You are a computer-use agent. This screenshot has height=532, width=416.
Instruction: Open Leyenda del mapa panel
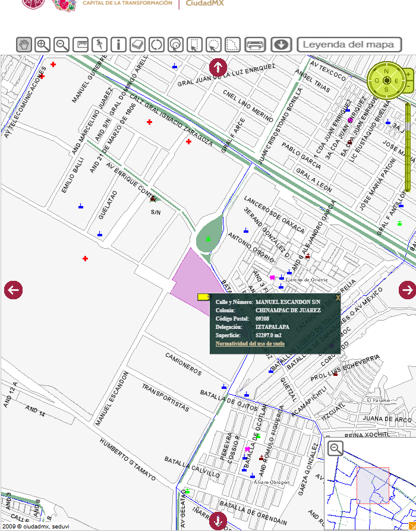[x=348, y=45]
